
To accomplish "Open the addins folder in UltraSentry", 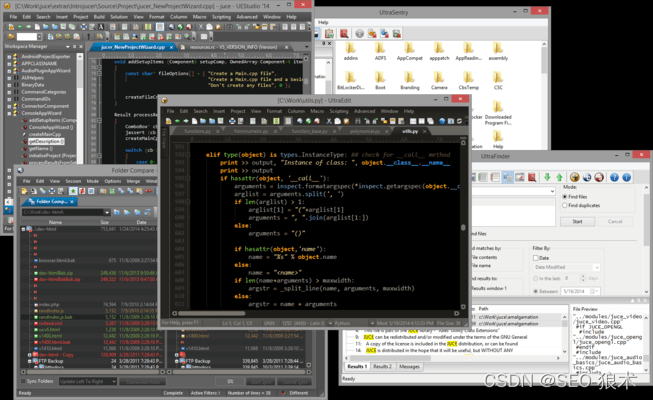I will 351,52.
